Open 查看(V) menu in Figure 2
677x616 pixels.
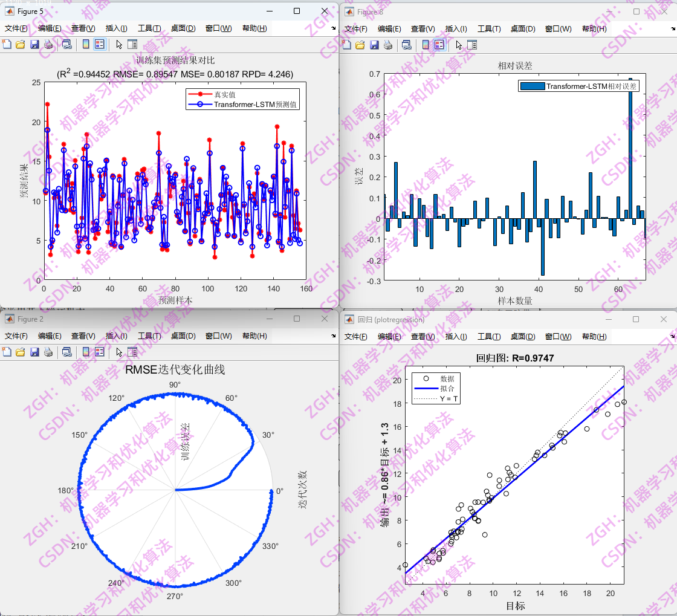click(83, 336)
